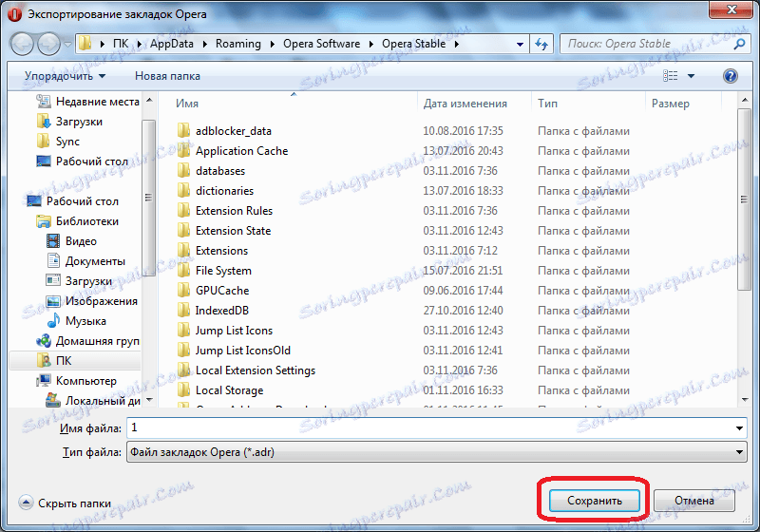Viewport: 760px width, 532px height.
Task: Click the Библиотеки icon in sidebar
Action: point(44,221)
